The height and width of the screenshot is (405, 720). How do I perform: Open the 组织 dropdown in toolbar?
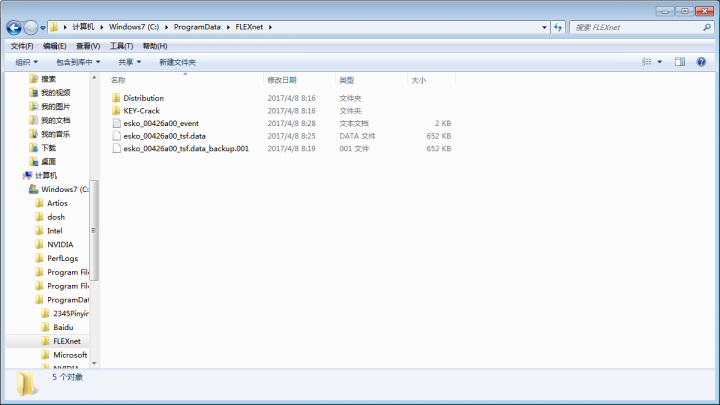point(26,62)
